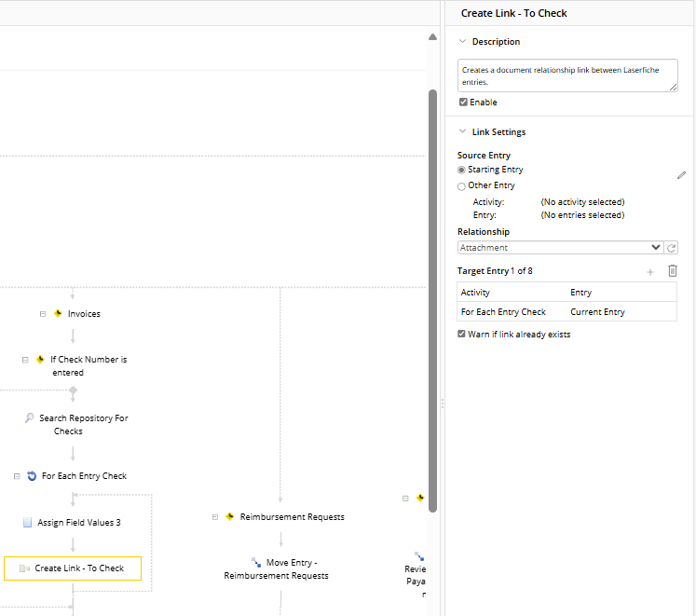Add a target entry with plus icon
The width and height of the screenshot is (696, 616).
650,271
